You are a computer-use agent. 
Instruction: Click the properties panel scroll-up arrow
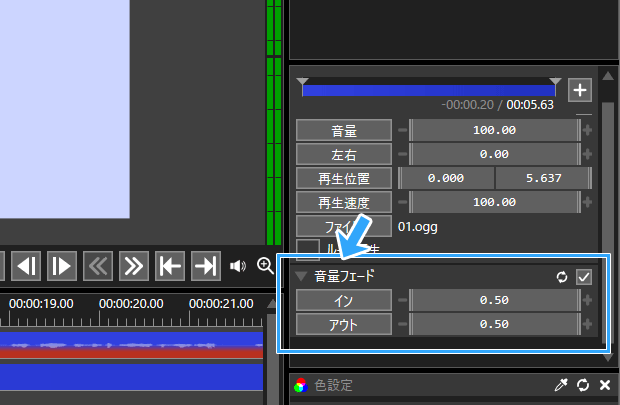pos(608,76)
